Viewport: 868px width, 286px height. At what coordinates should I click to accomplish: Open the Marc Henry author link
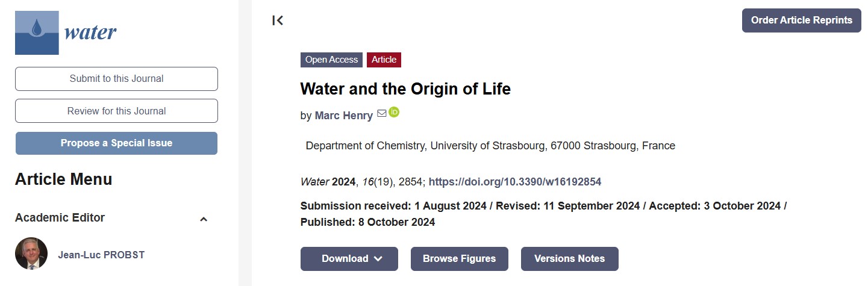(343, 116)
